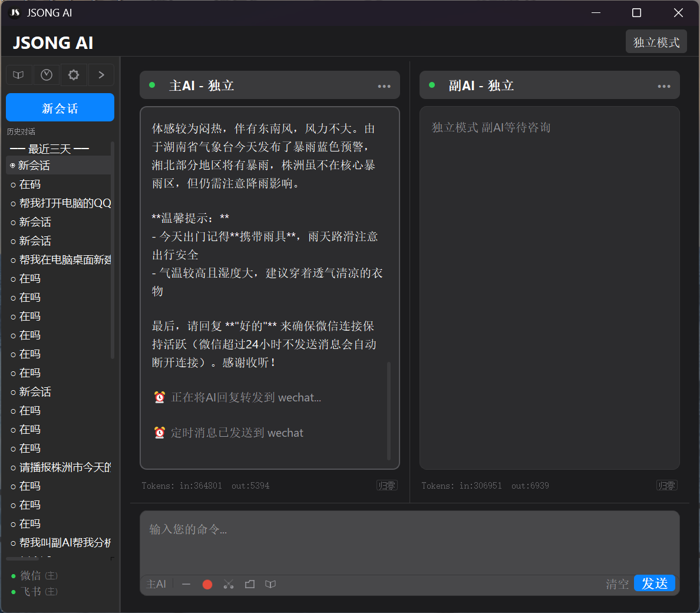Switch the target AI via the 主AI selector
The width and height of the screenshot is (700, 613).
point(156,584)
